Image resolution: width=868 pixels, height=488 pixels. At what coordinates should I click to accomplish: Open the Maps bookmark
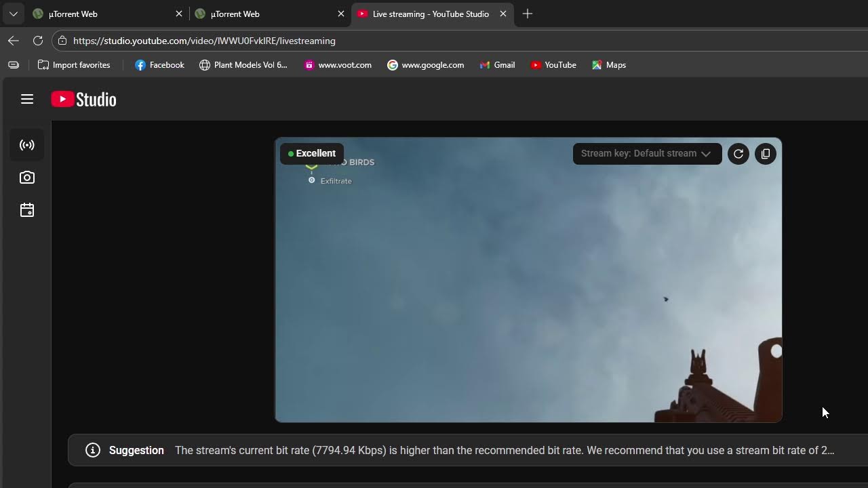tap(609, 65)
